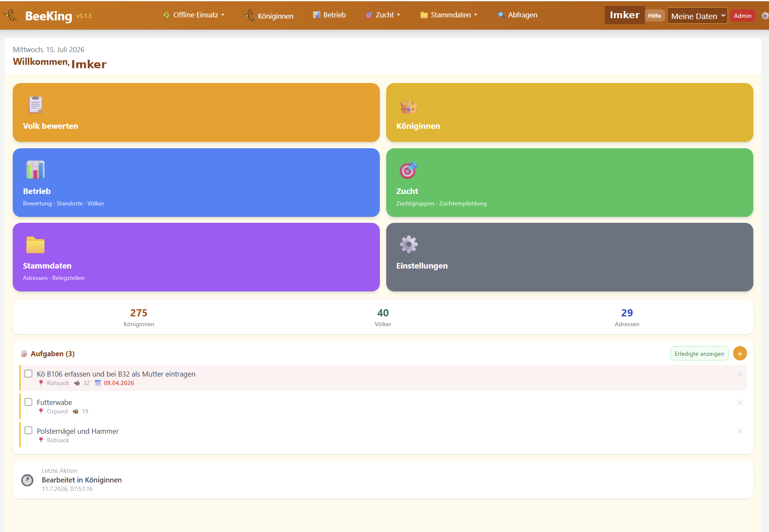This screenshot has width=769, height=532.
Task: Click the BeeKing bee logo icon
Action: (x=11, y=16)
